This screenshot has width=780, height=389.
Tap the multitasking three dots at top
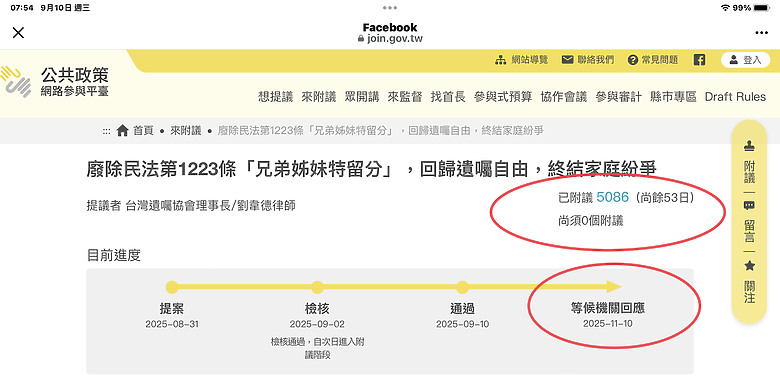tap(390, 7)
